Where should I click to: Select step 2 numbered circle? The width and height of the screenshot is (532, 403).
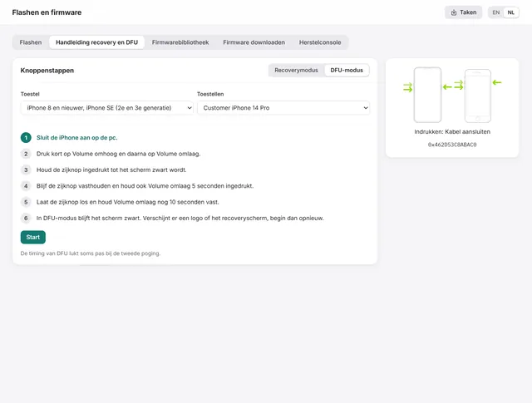26,154
